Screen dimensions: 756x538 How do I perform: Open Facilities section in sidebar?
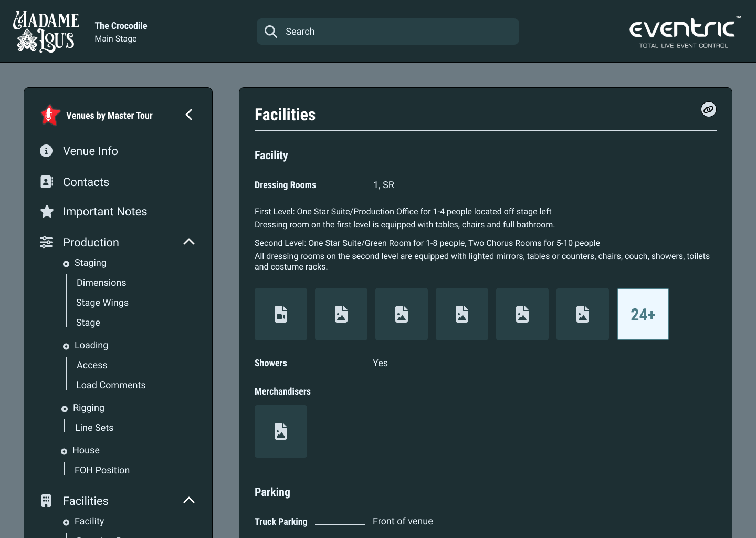86,501
